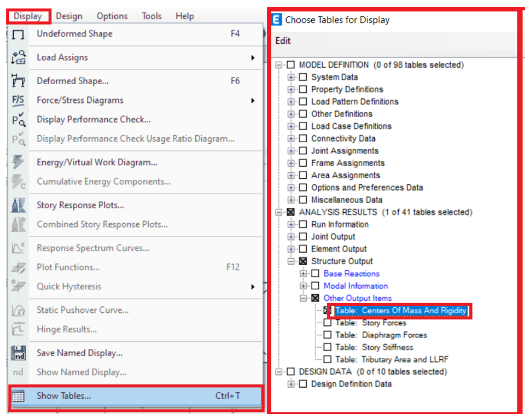Uncheck the ANALYSIS RESULTS checkbox
Image resolution: width=530 pixels, height=420 pixels.
point(290,212)
